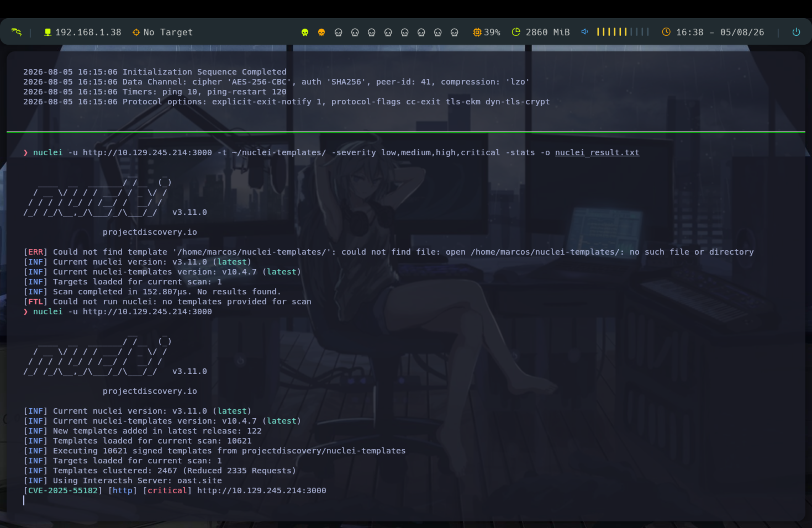Select the tenth workspace skull icon

click(454, 32)
